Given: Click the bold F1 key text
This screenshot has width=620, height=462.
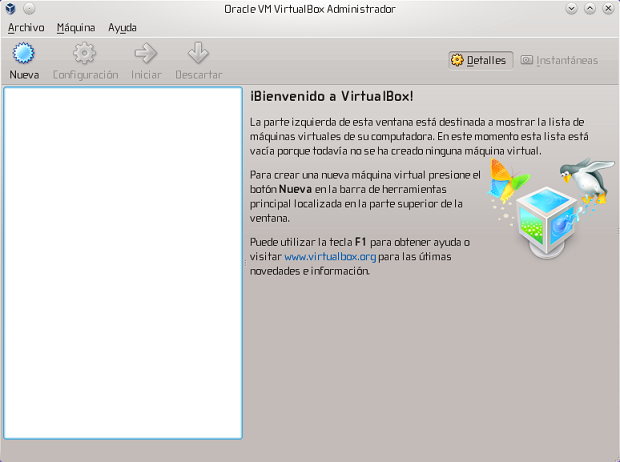Looking at the screenshot, I should [361, 242].
